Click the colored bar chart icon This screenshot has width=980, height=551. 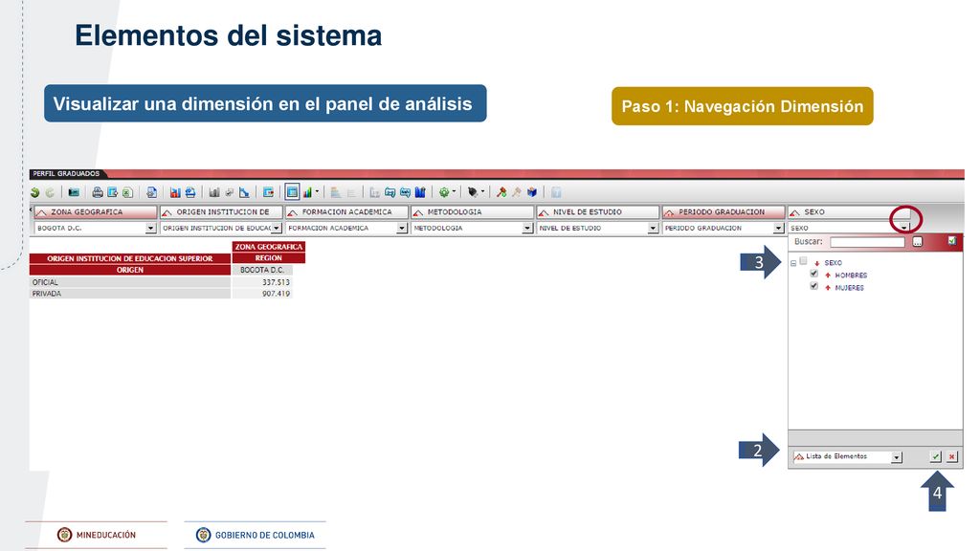(x=307, y=192)
